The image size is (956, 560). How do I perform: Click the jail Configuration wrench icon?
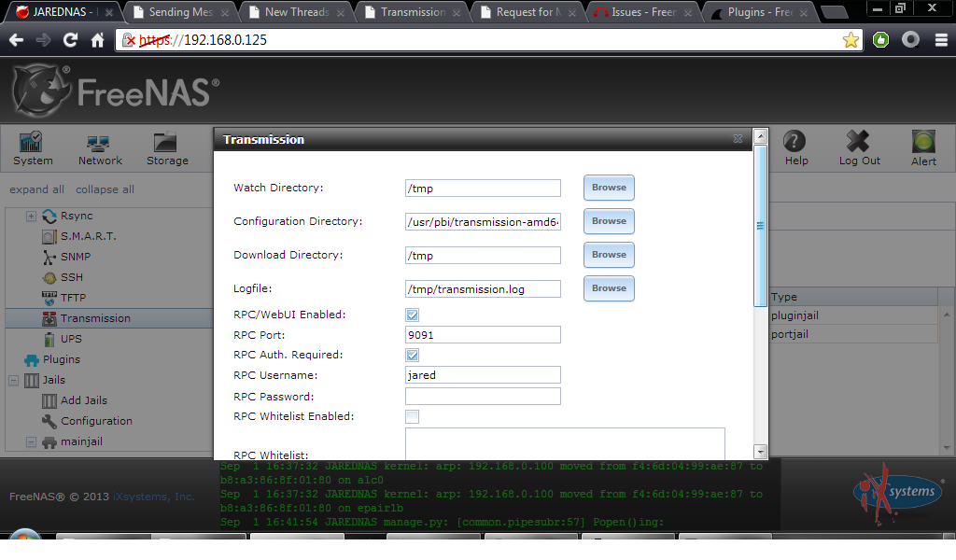tap(49, 421)
